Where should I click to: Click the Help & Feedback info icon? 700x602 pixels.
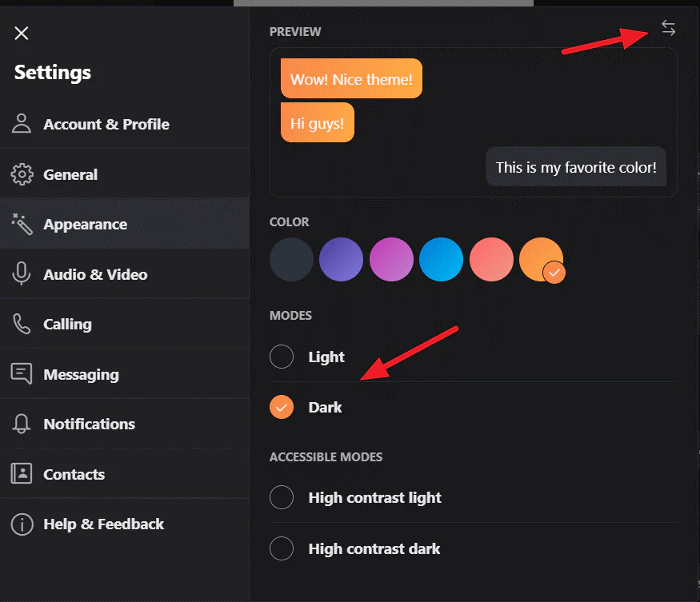21,524
